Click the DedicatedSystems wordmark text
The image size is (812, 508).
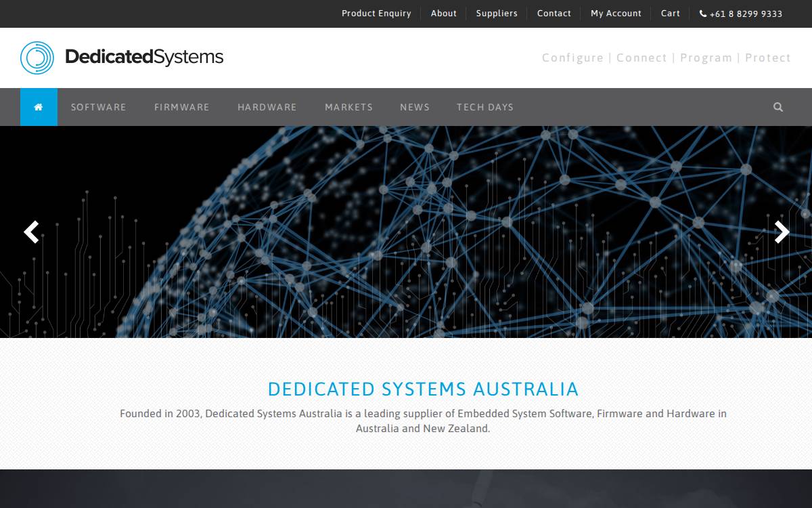pos(144,57)
